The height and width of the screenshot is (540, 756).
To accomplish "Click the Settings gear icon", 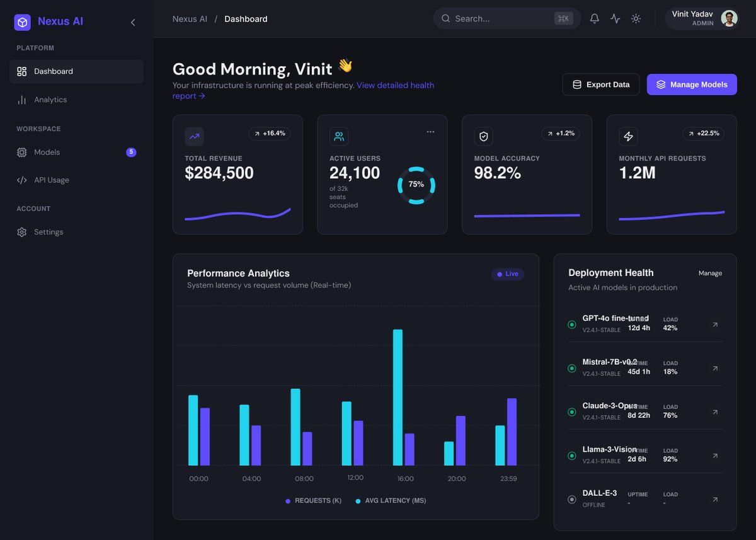I will [x=22, y=232].
